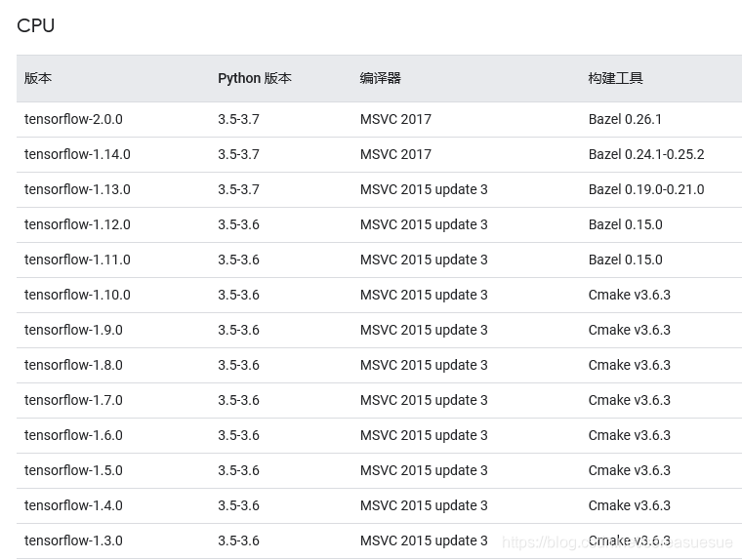Select the 版本 column header
Image resolution: width=742 pixels, height=560 pixels.
click(x=38, y=78)
